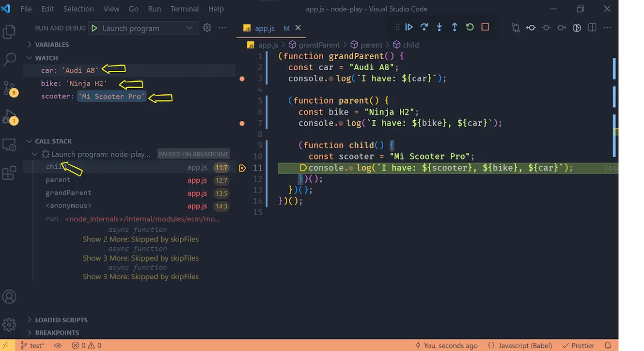Toggle breakpoint on line 11
This screenshot has width=644, height=351.
coord(242,168)
